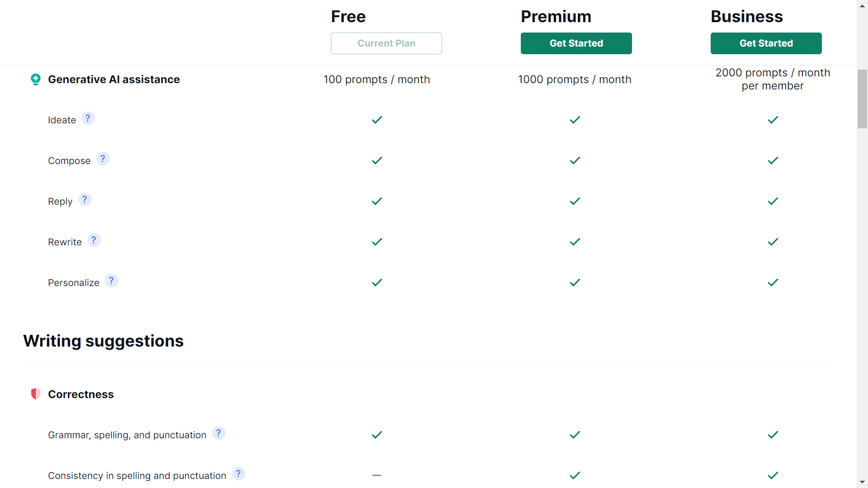
Task: Select the Premium plan heading
Action: (x=556, y=16)
